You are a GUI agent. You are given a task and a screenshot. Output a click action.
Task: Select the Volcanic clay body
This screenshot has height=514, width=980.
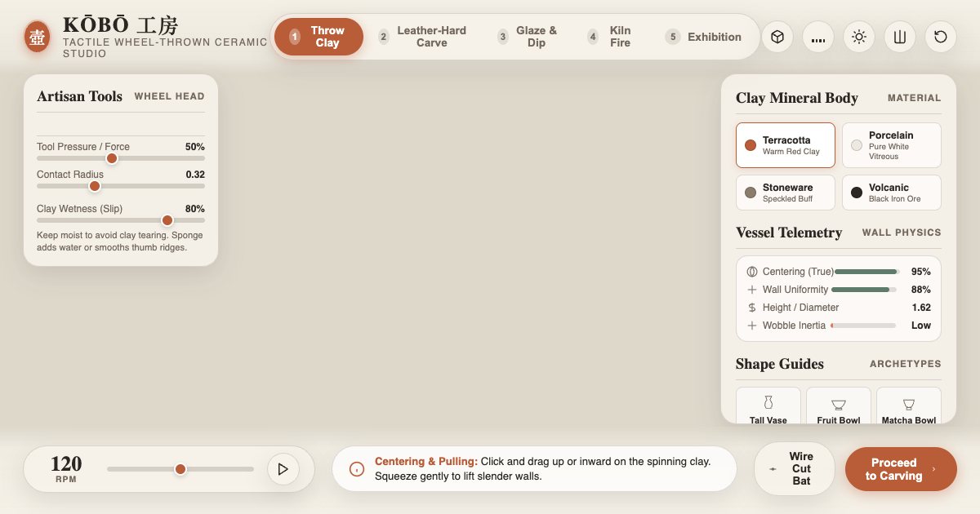point(892,193)
